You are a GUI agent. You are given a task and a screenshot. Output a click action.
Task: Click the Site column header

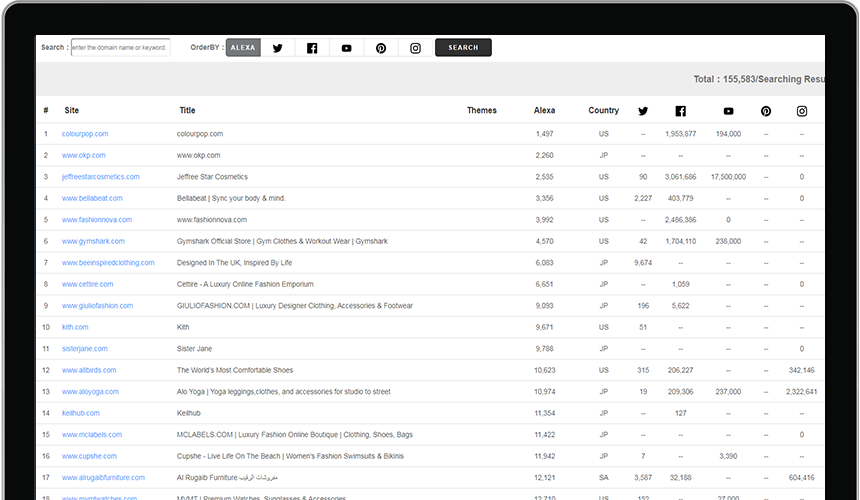click(x=71, y=110)
